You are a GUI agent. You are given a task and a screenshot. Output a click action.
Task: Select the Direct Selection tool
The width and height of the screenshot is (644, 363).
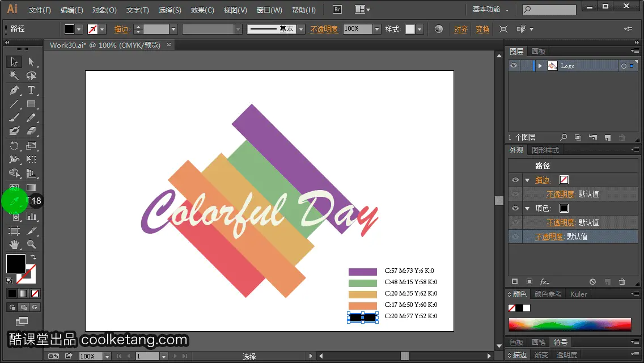[31, 62]
